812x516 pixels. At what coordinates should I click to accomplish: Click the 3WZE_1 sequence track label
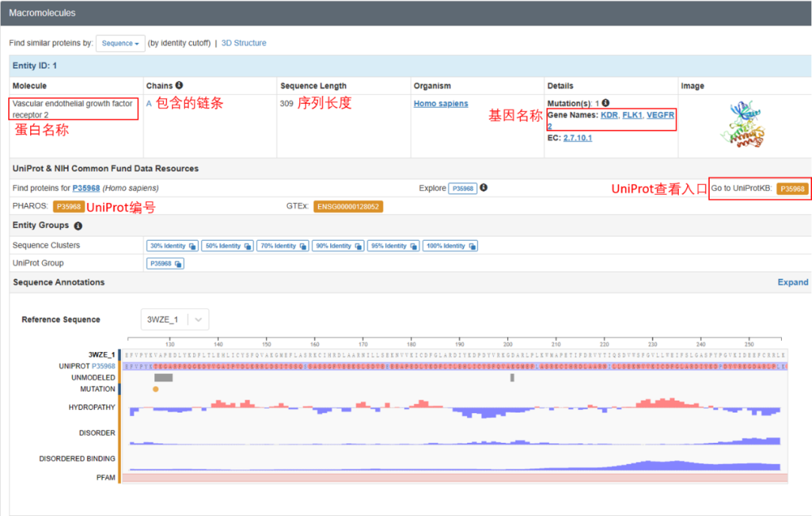[101, 355]
